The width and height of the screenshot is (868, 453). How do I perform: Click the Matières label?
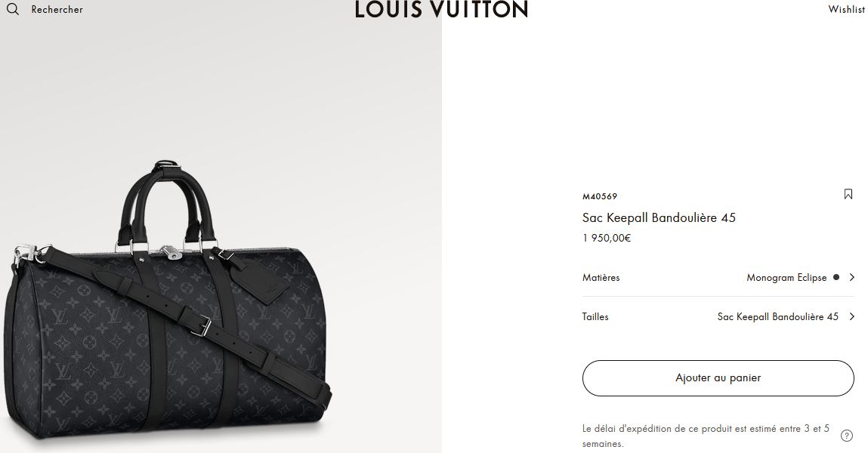point(601,278)
